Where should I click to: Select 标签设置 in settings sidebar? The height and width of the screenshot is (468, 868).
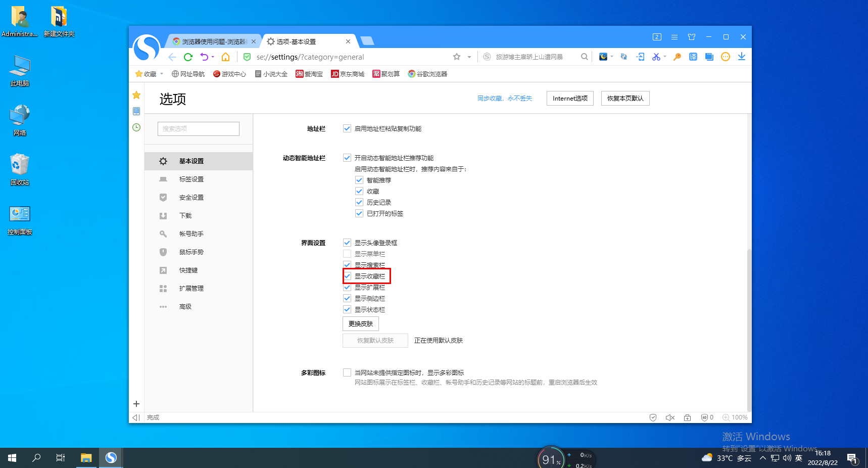[198, 179]
